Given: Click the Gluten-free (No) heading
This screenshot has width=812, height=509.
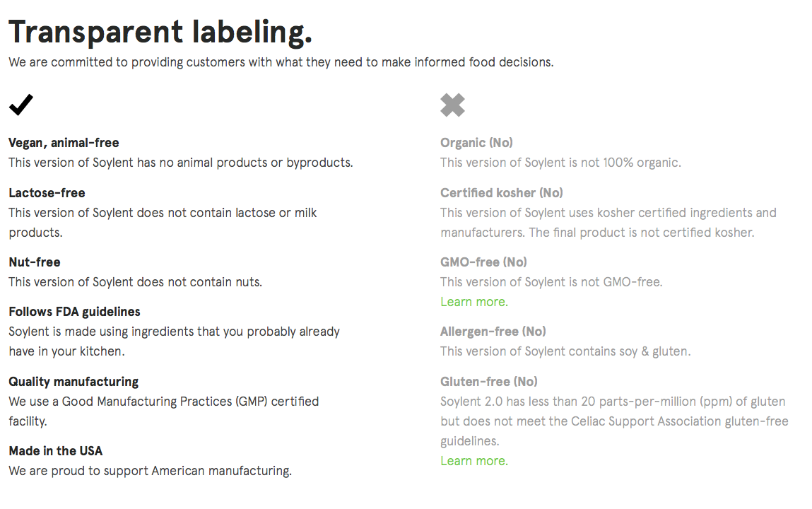Looking at the screenshot, I should point(488,382).
